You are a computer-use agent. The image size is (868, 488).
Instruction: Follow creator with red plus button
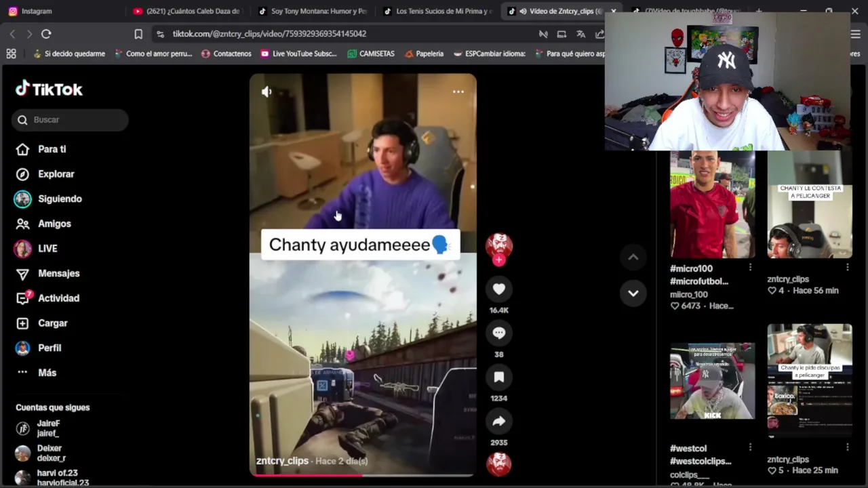coord(499,260)
